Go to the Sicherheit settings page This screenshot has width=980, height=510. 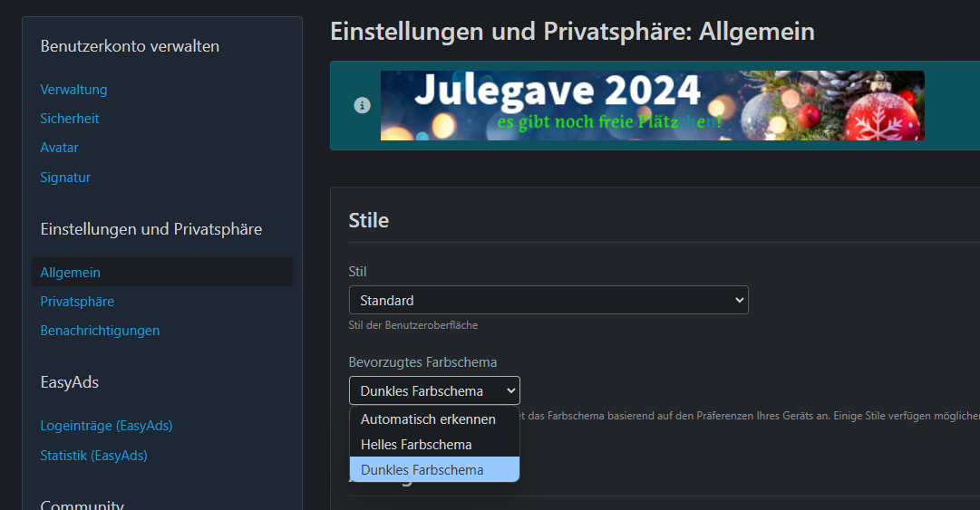pyautogui.click(x=70, y=119)
